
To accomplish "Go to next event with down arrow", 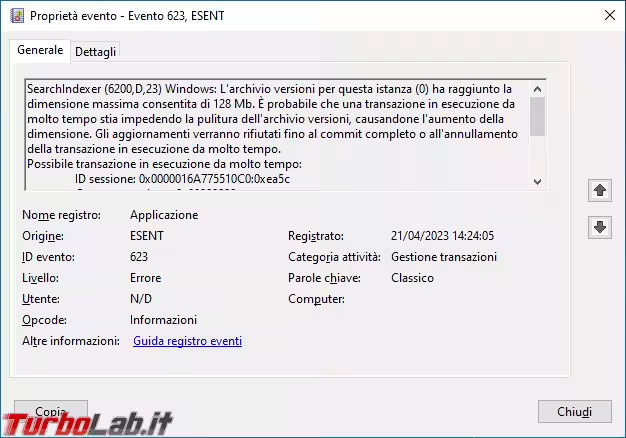I will [x=600, y=228].
